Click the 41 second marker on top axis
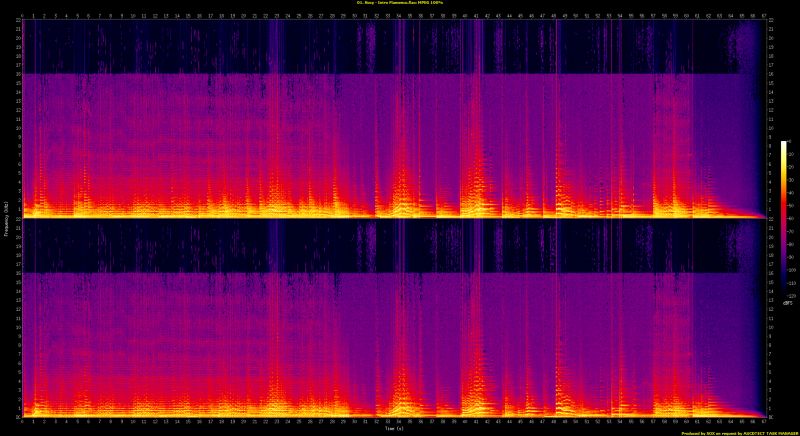800x436 pixels. (x=475, y=17)
